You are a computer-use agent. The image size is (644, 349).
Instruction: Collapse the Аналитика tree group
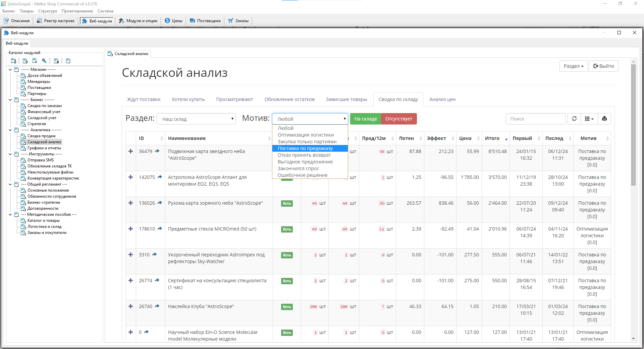tap(10, 130)
